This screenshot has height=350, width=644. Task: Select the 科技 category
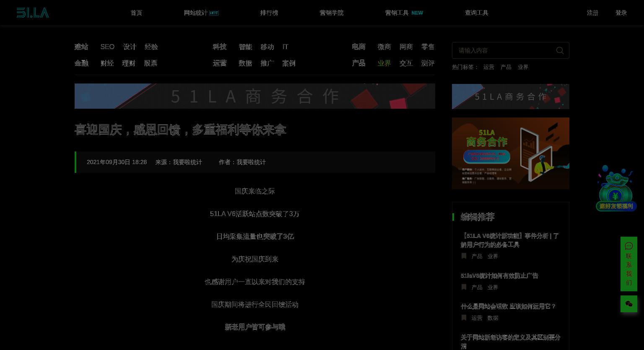[x=220, y=47]
